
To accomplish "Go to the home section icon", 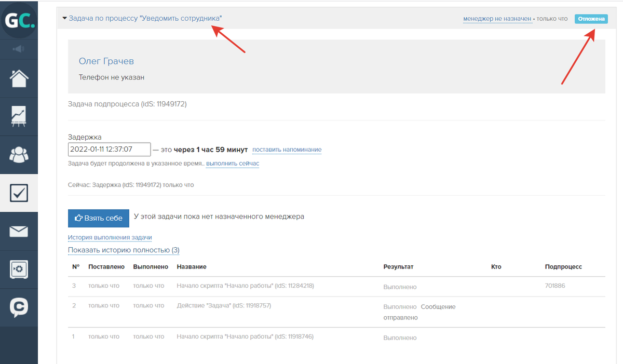I will coord(19,78).
